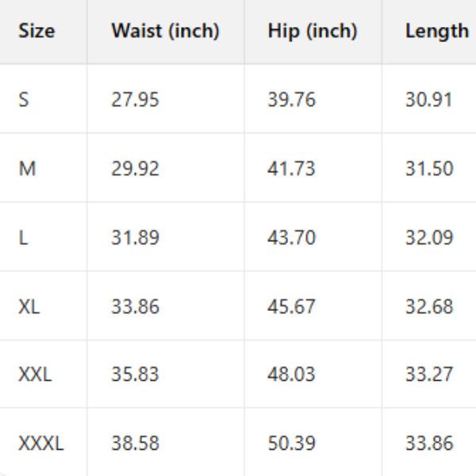Click length value 31.50
The image size is (476, 476).
coord(429,169)
